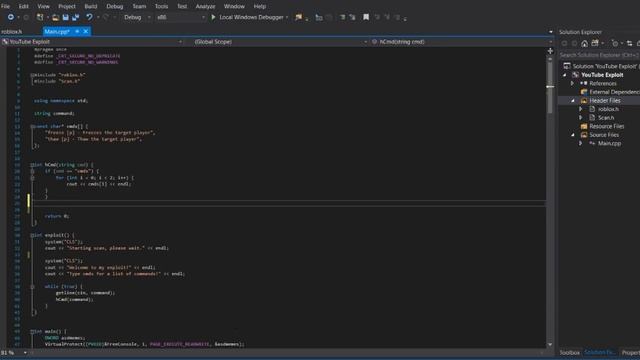Click the Save All toolbar icon
Viewport: 640px width, 360px height.
click(x=76, y=17)
